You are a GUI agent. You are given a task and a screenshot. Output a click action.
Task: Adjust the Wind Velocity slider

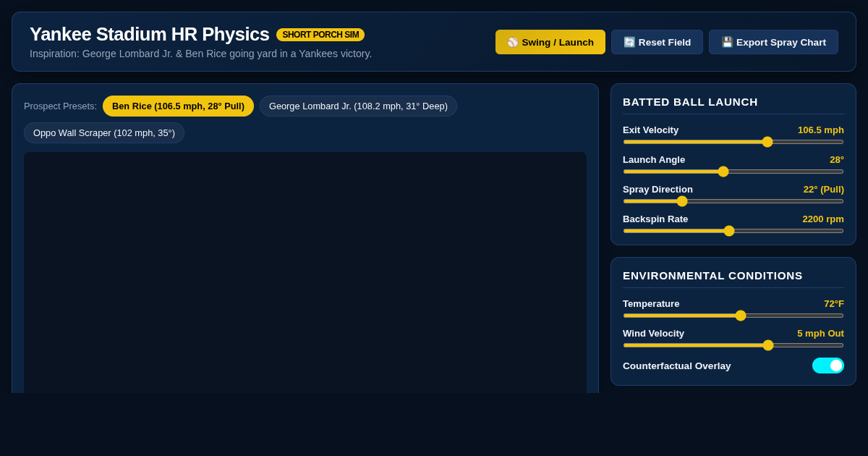coord(733,345)
